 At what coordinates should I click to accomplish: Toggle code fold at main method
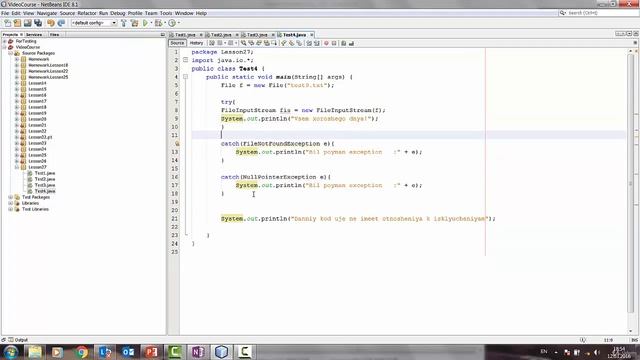click(x=185, y=77)
